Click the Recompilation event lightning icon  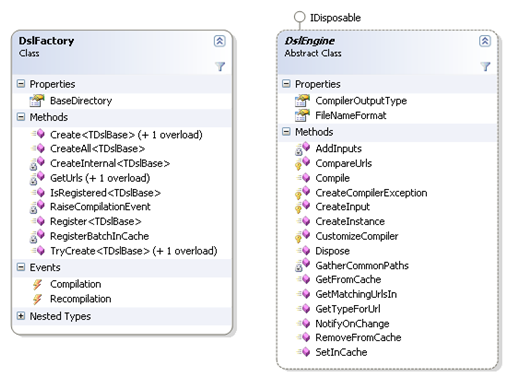tap(37, 299)
